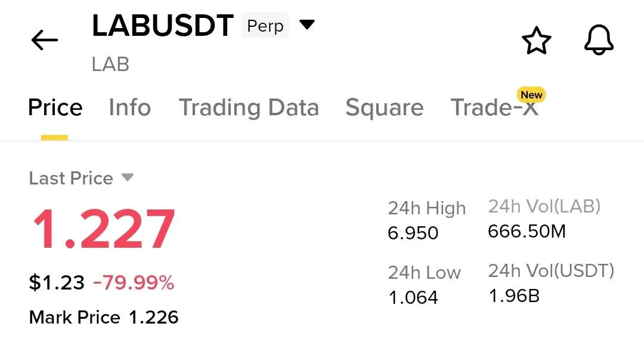Go to the Square tab

[385, 107]
